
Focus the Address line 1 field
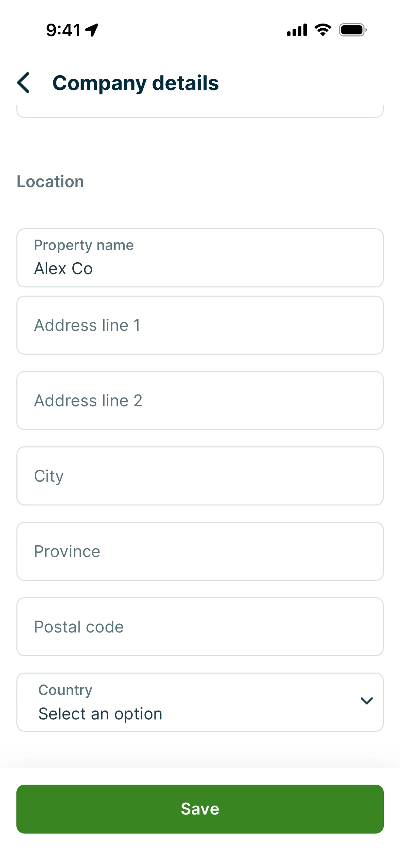click(200, 325)
